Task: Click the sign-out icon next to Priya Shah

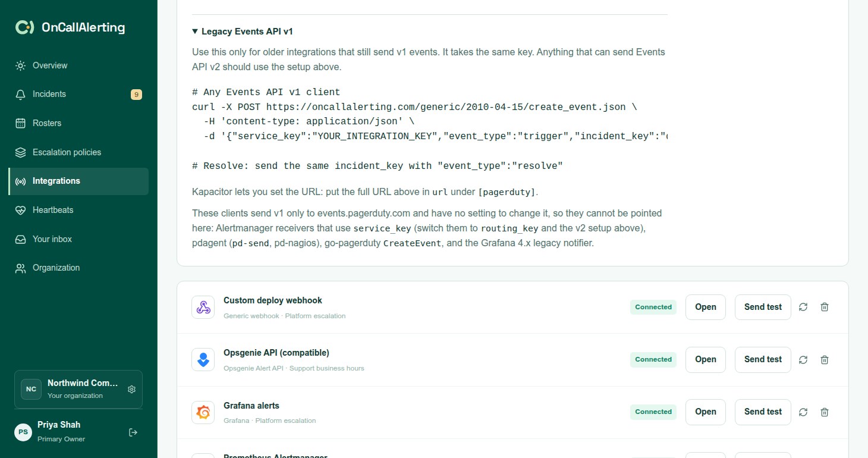Action: [133, 432]
